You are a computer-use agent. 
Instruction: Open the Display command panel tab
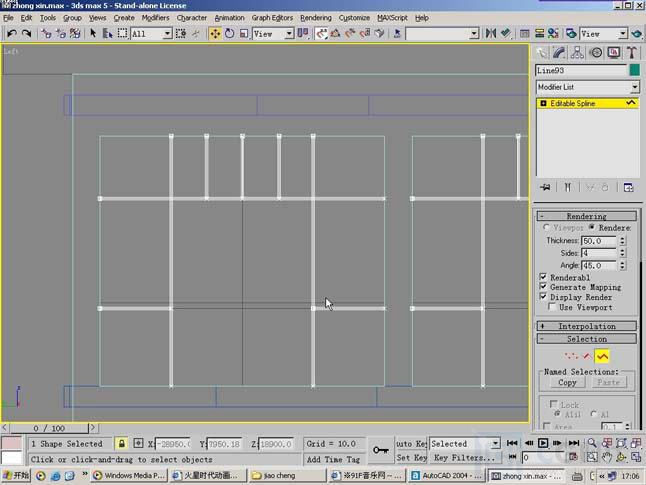tap(614, 52)
